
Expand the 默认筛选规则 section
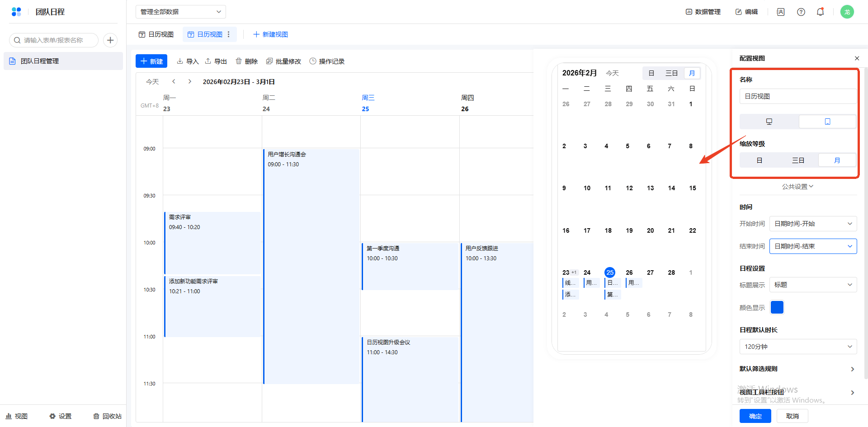tap(852, 369)
